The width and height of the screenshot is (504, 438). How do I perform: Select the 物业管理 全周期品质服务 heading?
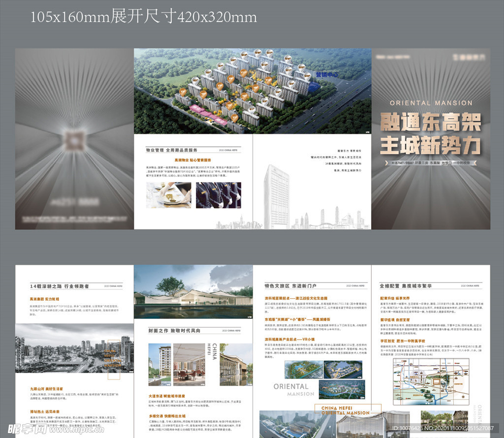click(x=171, y=150)
